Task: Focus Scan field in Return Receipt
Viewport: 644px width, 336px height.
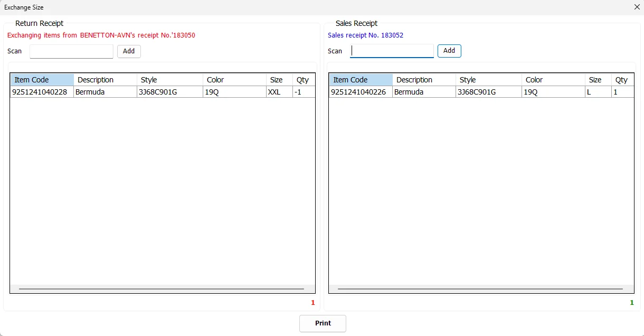Action: (x=71, y=51)
